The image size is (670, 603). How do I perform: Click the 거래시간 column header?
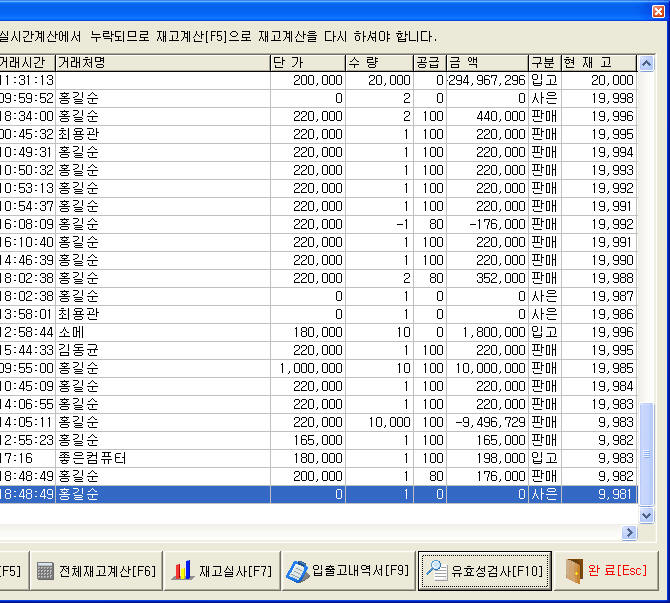pyautogui.click(x=27, y=63)
